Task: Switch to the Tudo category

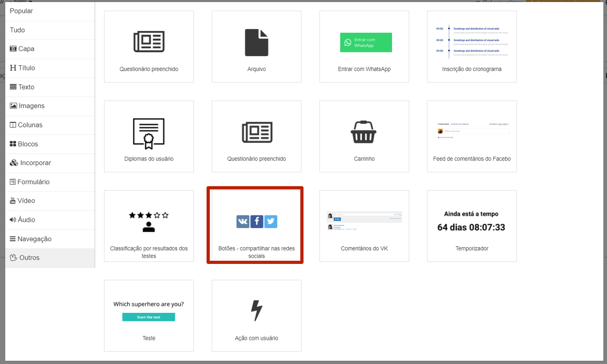Action: coord(17,30)
